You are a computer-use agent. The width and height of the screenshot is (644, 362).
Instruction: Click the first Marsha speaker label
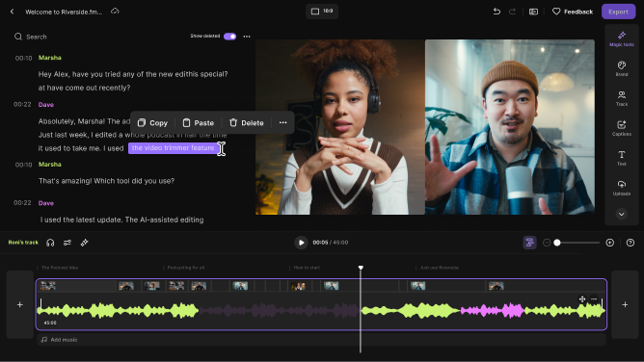coord(50,58)
